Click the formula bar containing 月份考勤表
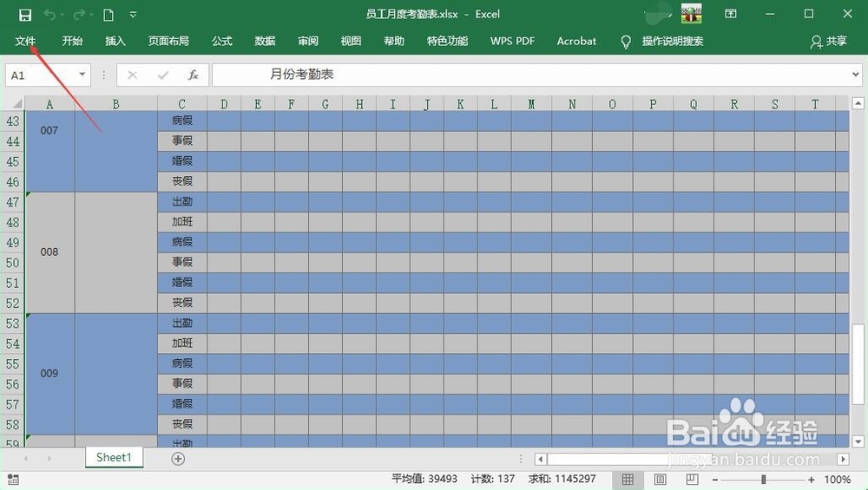Image resolution: width=868 pixels, height=490 pixels. coord(530,75)
